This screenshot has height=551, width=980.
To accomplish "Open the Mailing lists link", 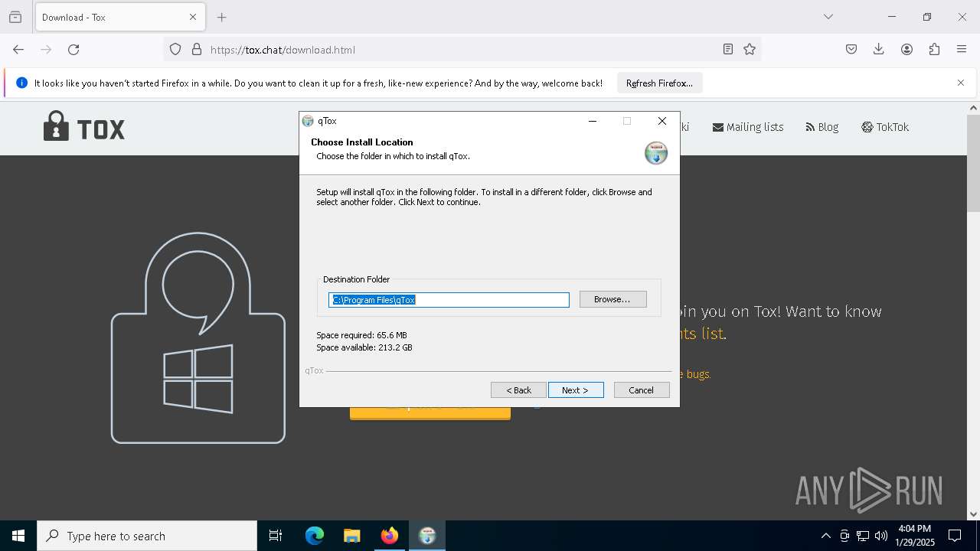I will 748,127.
